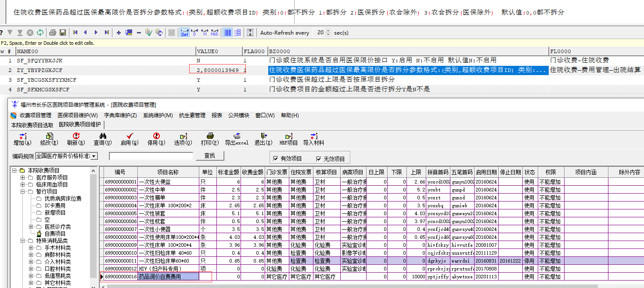The height and width of the screenshot is (288, 644).
Task: Open the 帮助(H) menu
Action: [290, 115]
